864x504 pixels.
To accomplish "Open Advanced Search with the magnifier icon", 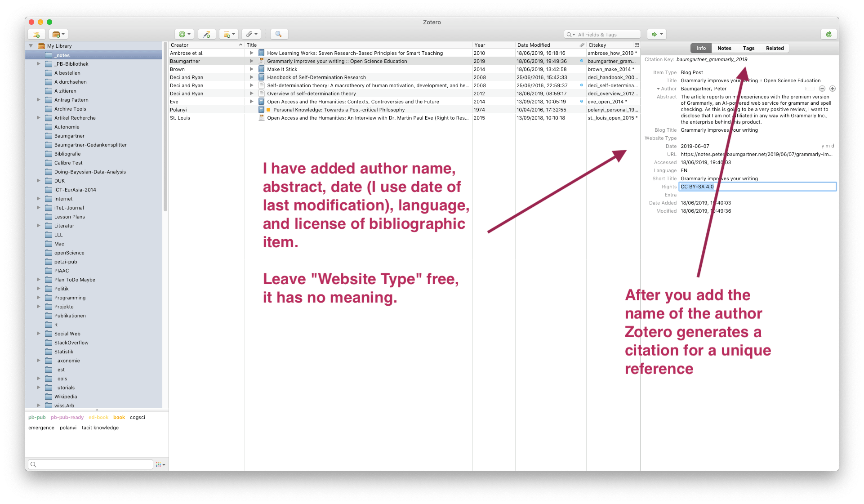I will point(278,34).
